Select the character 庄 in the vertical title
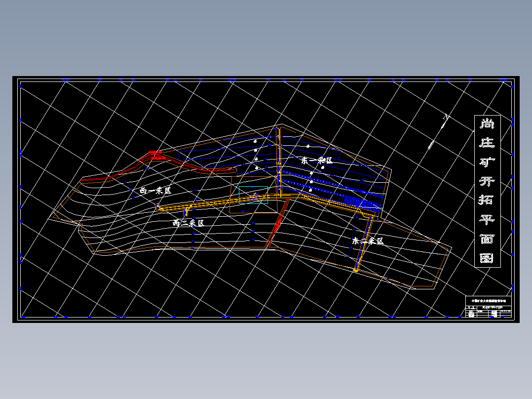Image resolution: width=532 pixels, height=399 pixels. pyautogui.click(x=487, y=142)
